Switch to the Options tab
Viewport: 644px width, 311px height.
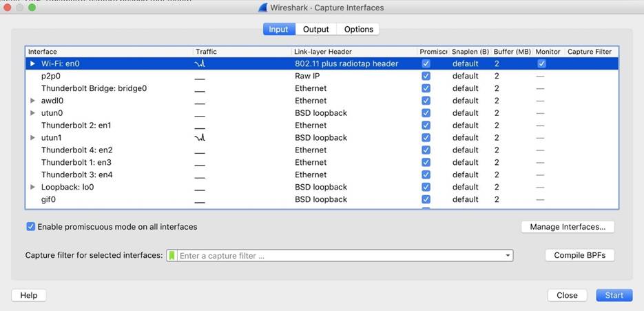point(358,29)
